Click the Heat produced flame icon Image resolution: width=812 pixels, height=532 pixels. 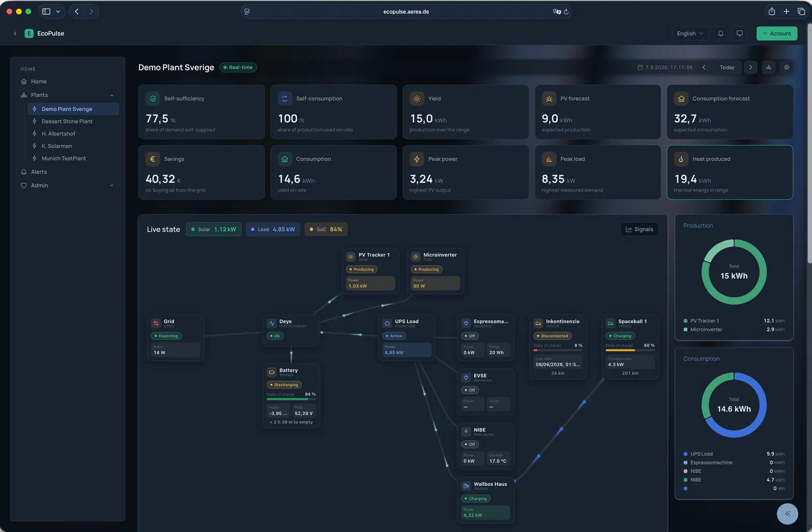(x=681, y=159)
